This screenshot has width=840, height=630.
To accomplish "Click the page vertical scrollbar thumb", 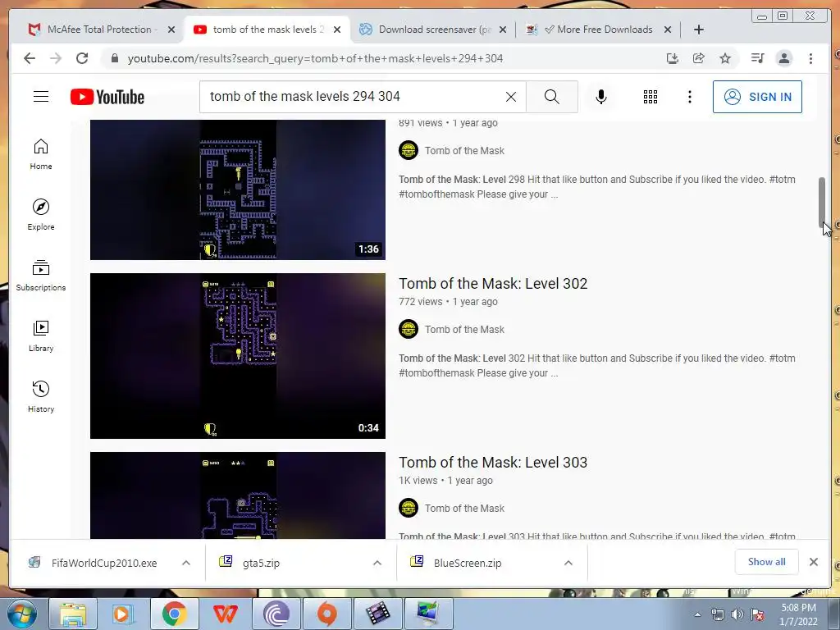I will (822, 202).
